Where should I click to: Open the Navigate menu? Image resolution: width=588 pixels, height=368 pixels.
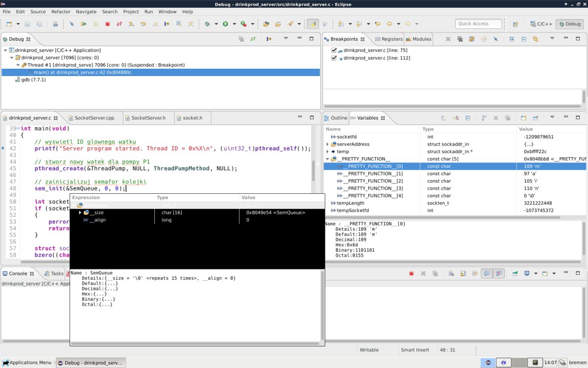tap(86, 12)
